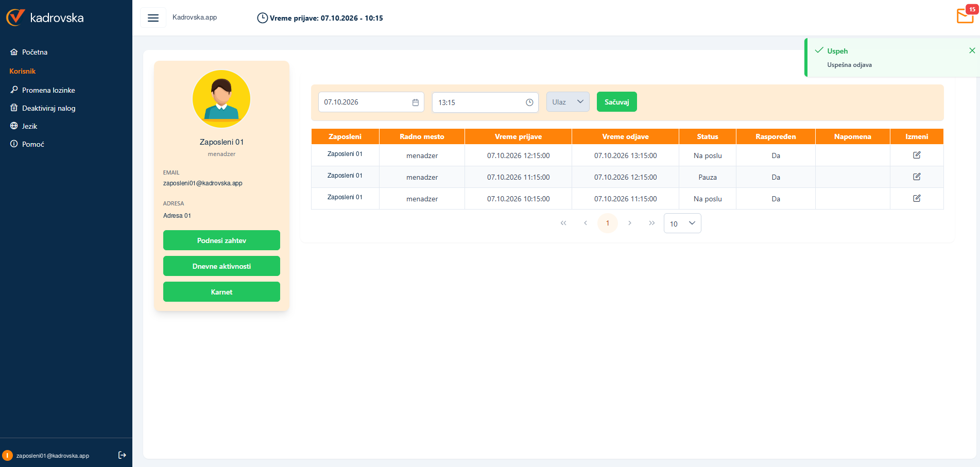Screen dimensions: 980x467
Task: Click the logout icon beside zaposleni01 email
Action: [122, 455]
